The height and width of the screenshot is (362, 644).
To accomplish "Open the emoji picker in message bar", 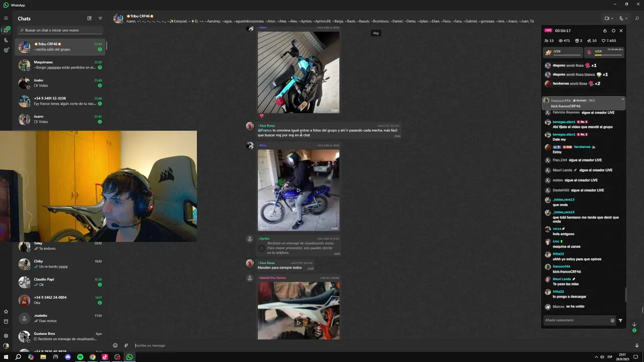I will click(x=115, y=345).
